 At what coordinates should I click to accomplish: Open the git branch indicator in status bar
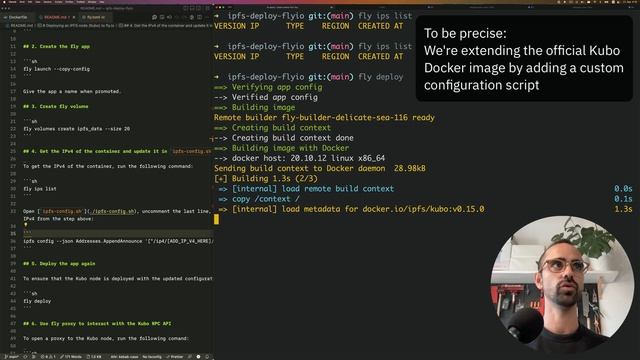coord(11,357)
